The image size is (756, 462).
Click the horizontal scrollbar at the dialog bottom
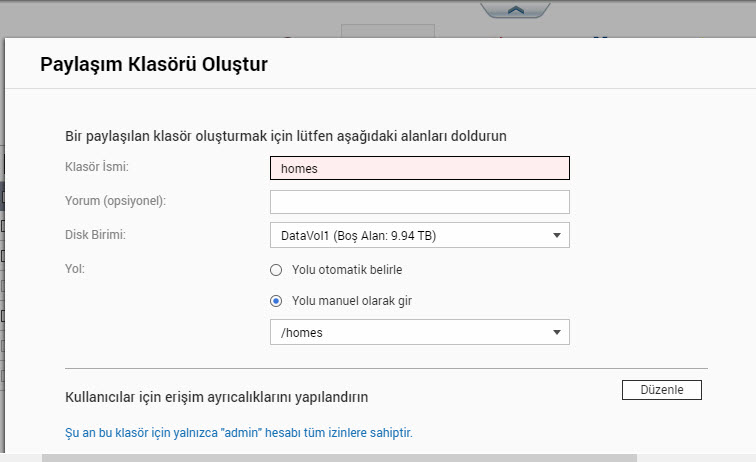tap(340, 458)
